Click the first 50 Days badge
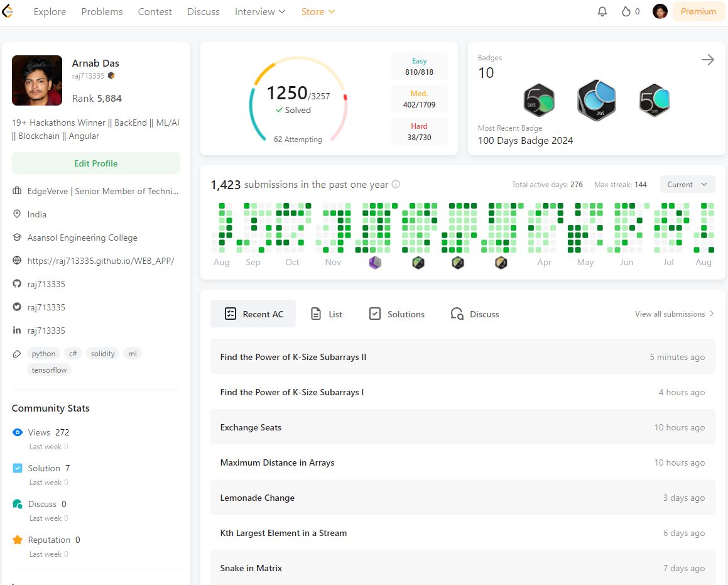 (539, 101)
